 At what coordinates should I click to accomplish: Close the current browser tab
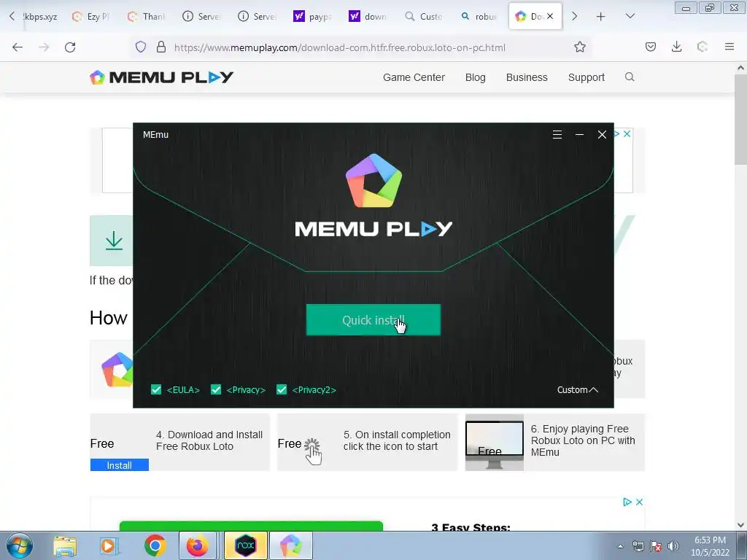coord(550,16)
